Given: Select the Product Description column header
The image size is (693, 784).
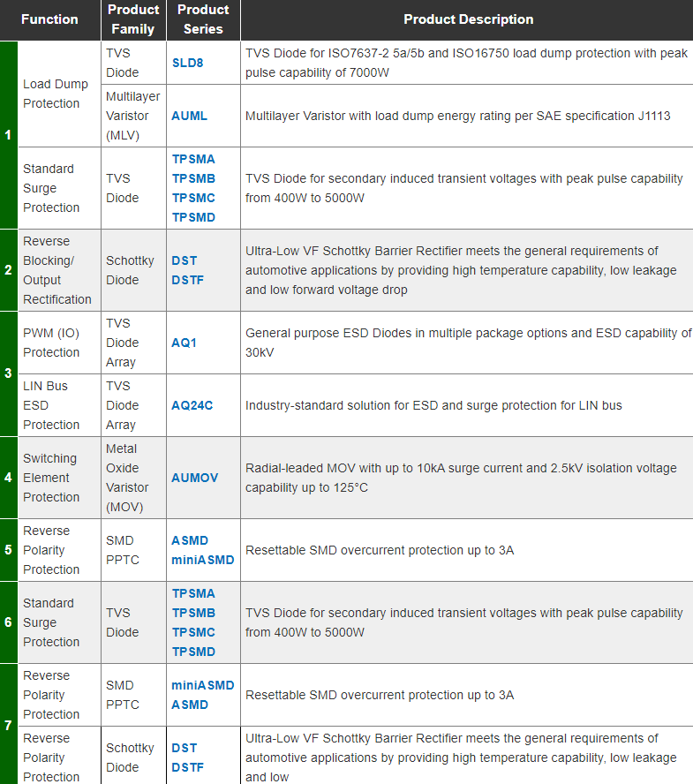Looking at the screenshot, I should 468,19.
